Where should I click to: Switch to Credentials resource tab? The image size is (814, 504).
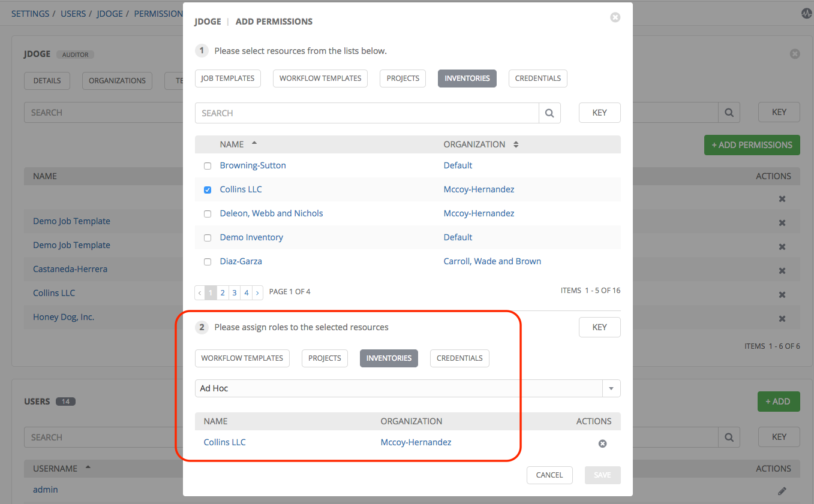[x=538, y=79]
